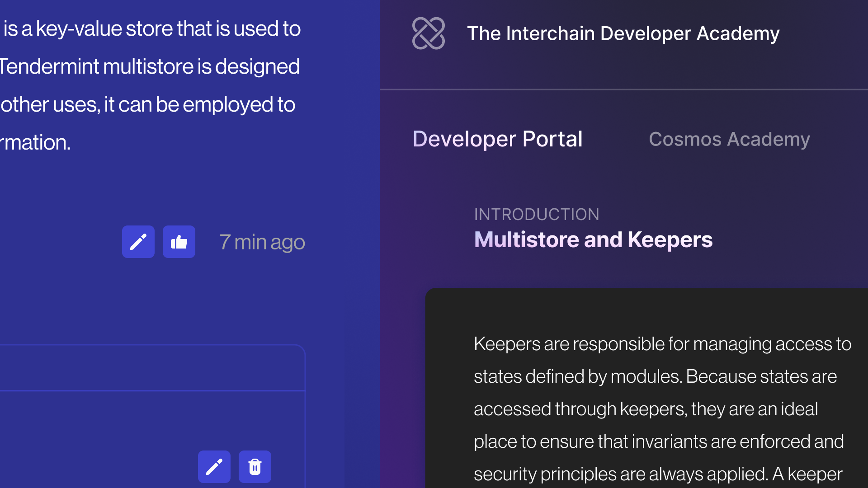This screenshot has height=488, width=868.
Task: Click the "Keepers are responsible" paragraph line
Action: tap(662, 344)
